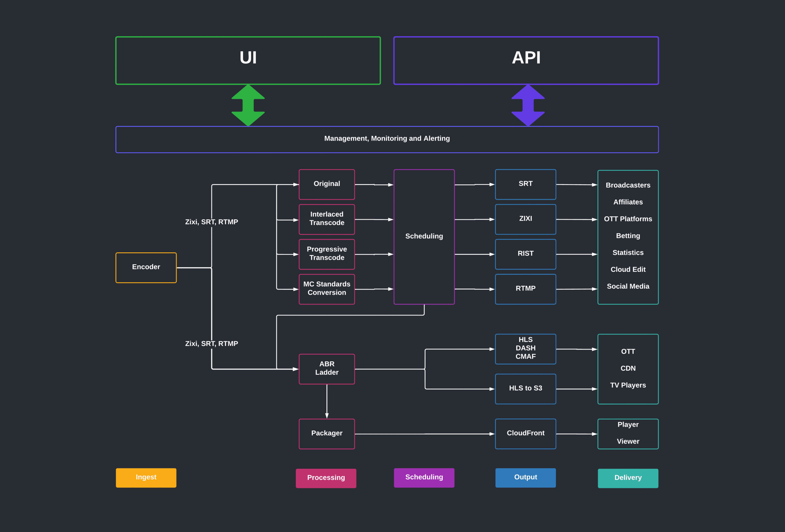The width and height of the screenshot is (785, 532).
Task: Click the Packager box
Action: [x=327, y=434]
